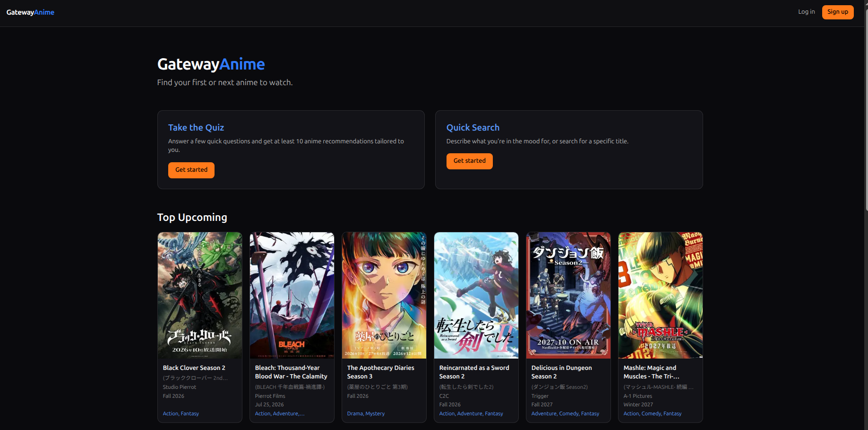Click the C2C studio name

click(444, 396)
